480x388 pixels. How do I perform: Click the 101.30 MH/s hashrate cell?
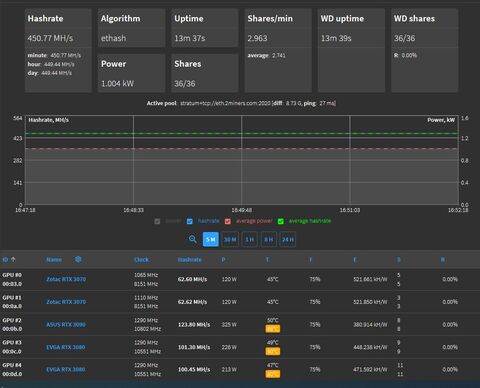click(x=194, y=347)
